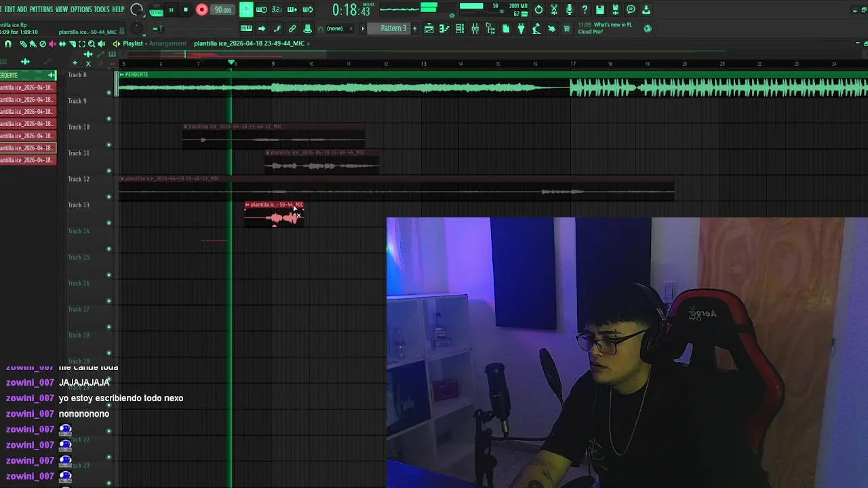Toggle wait for input to start
The height and width of the screenshot is (488, 868).
[x=261, y=9]
